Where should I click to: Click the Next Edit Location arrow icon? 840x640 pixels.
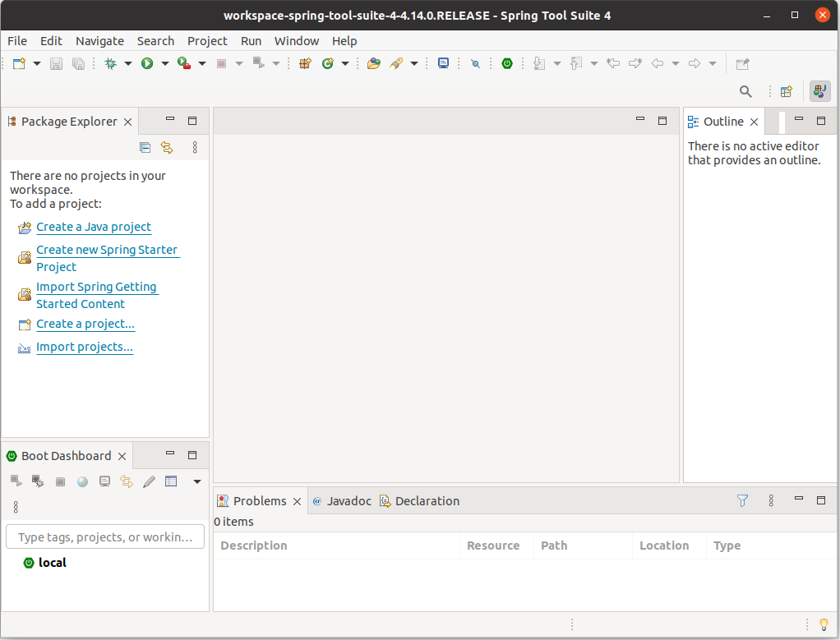click(x=635, y=64)
